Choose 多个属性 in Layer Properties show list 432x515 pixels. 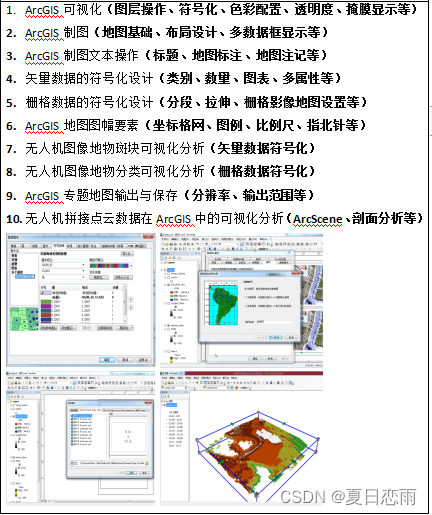point(17,272)
